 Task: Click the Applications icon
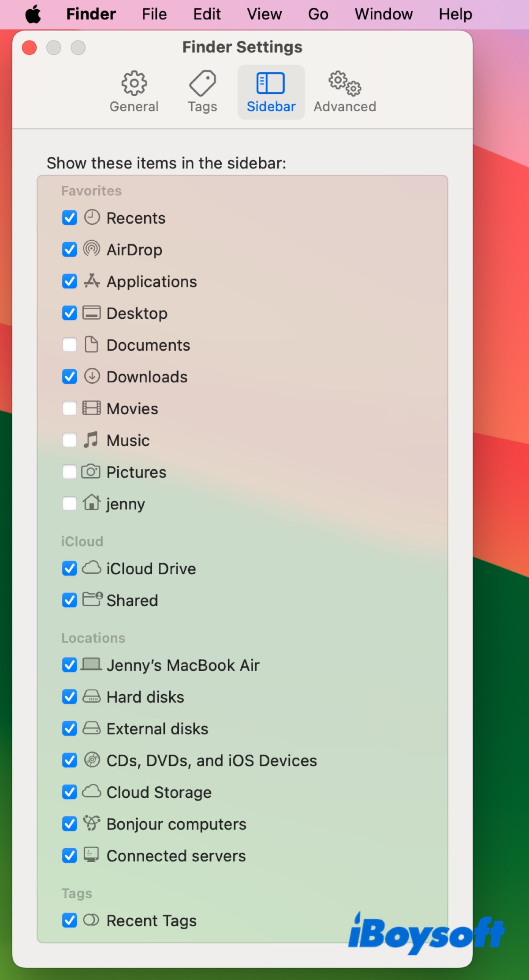coord(92,281)
